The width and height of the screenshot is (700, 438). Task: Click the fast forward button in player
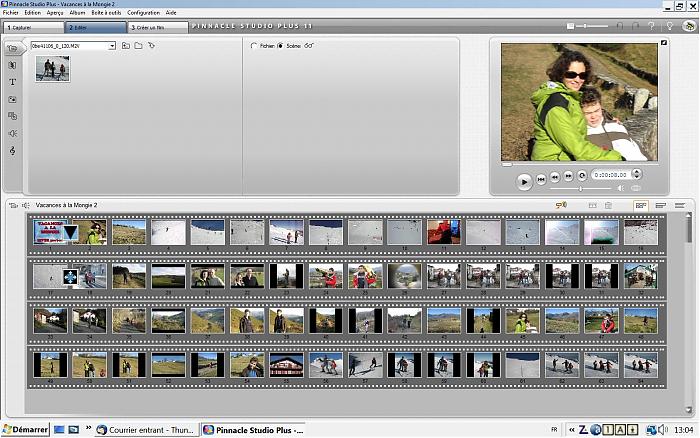point(568,176)
